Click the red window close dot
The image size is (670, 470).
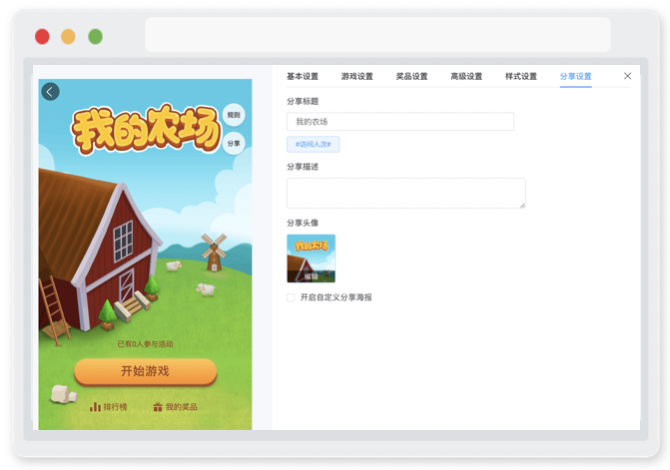click(42, 37)
